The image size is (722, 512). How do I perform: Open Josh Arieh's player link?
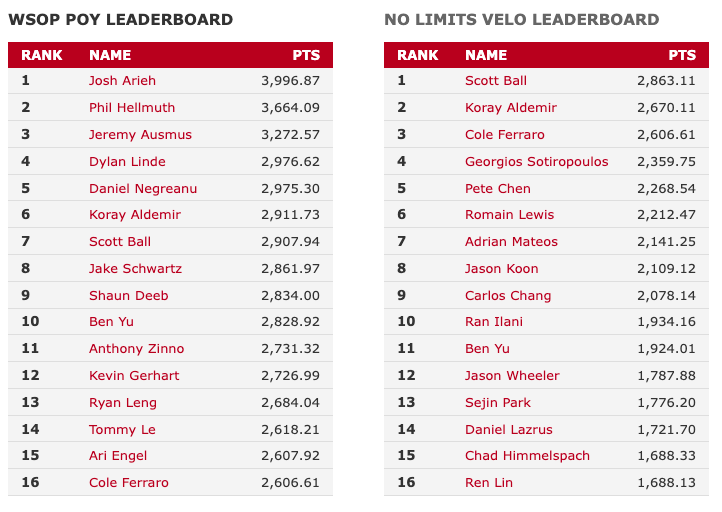[x=122, y=81]
